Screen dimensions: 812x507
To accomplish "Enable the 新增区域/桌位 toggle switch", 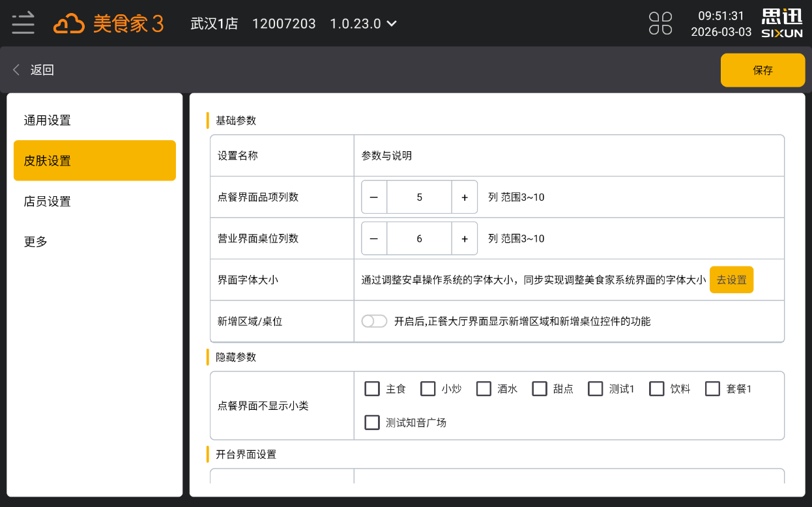I will 374,321.
